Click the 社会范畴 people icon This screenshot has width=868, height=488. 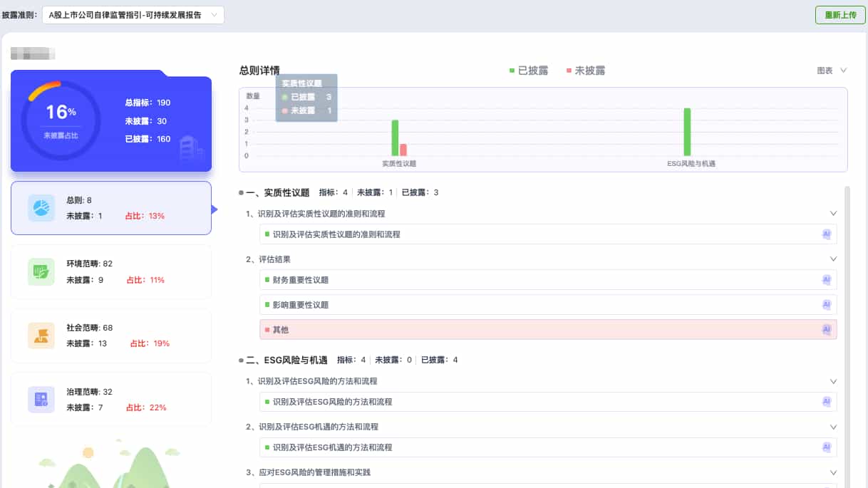coord(41,334)
